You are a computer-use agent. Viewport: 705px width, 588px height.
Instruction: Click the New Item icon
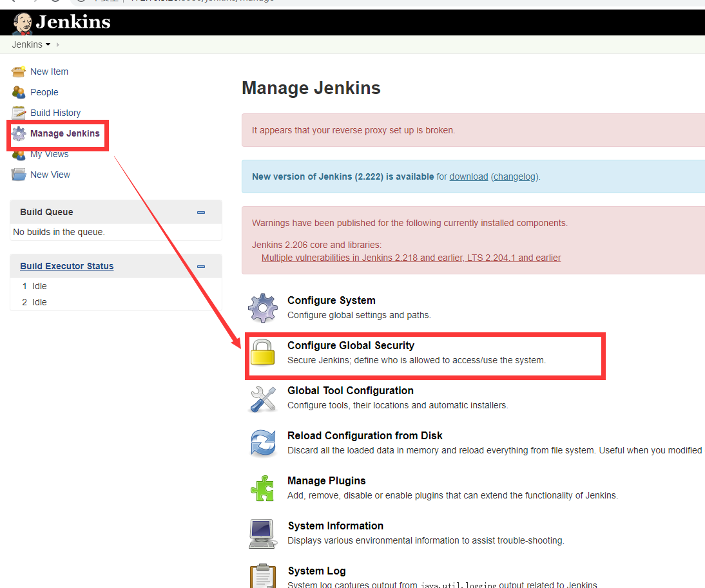click(19, 71)
